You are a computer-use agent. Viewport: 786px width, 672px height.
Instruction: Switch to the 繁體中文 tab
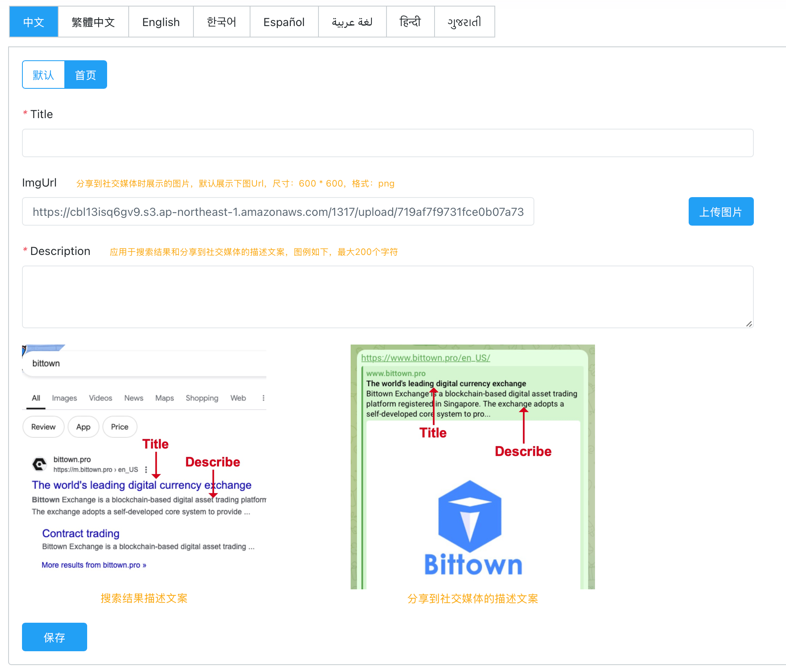(93, 22)
